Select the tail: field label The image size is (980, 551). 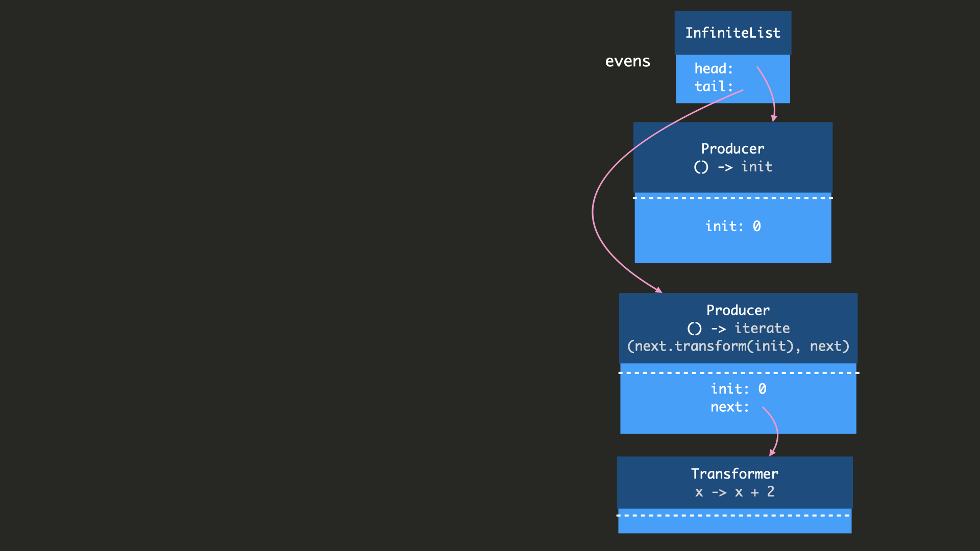(714, 86)
